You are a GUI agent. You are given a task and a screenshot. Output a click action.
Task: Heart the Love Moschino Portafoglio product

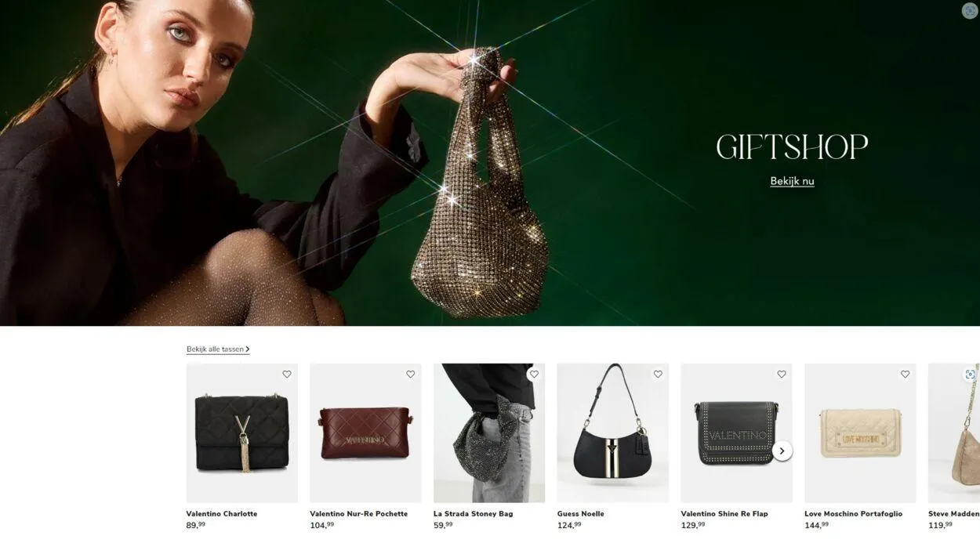click(x=905, y=375)
